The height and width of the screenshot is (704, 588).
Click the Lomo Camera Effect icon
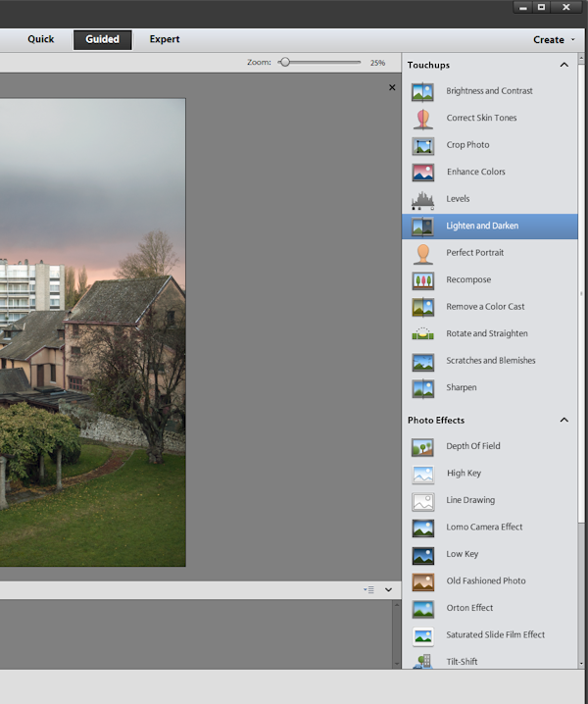point(422,528)
